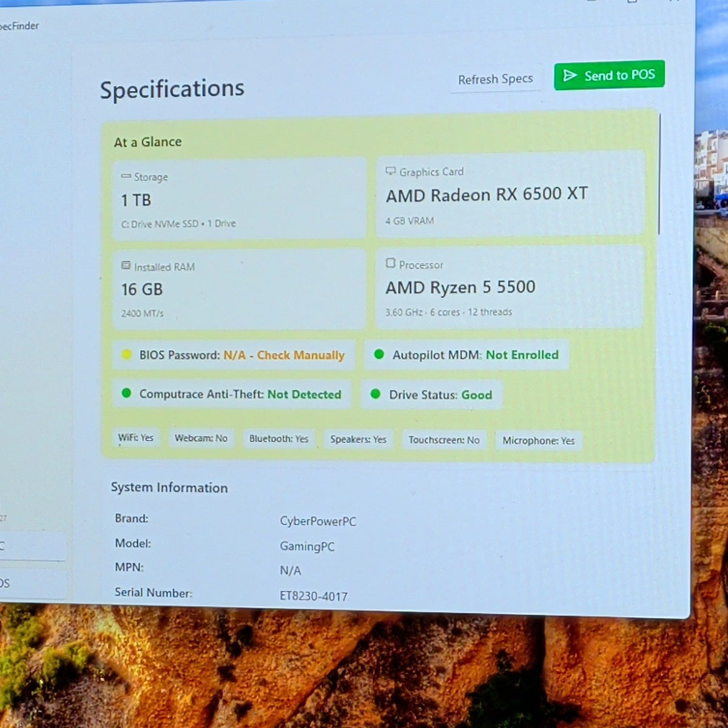Select the 16 GB Installed RAM card

pyautogui.click(x=238, y=289)
